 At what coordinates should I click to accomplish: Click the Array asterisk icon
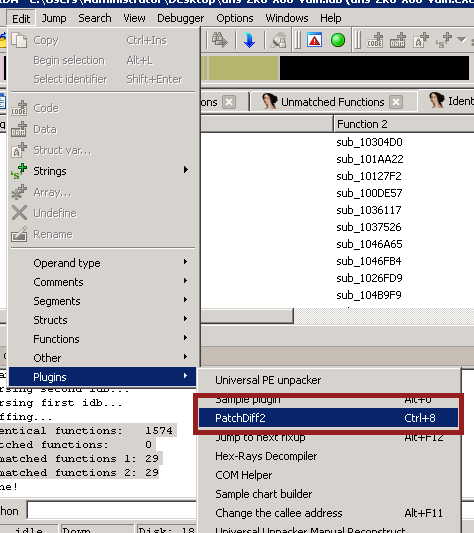pyautogui.click(x=19, y=192)
